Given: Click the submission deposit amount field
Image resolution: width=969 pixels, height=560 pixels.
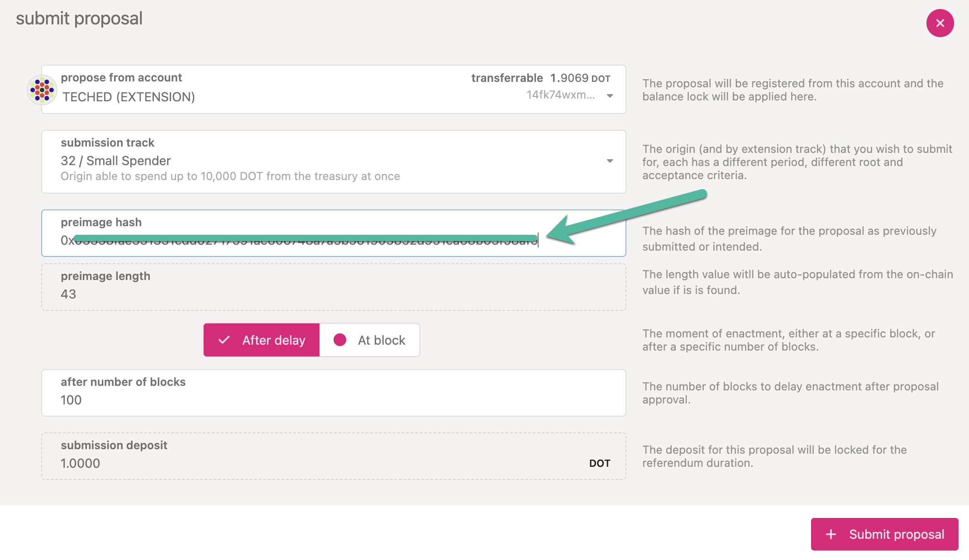Looking at the screenshot, I should pyautogui.click(x=317, y=463).
